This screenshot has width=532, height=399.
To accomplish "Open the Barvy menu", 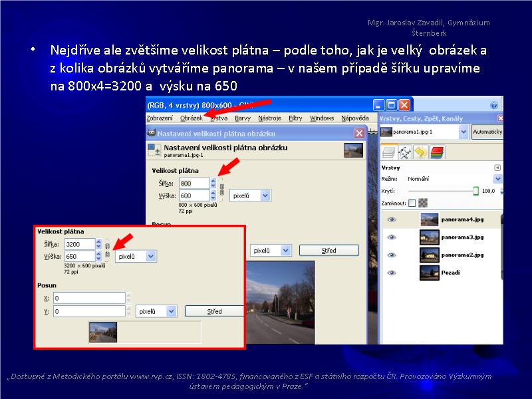I will (x=243, y=118).
